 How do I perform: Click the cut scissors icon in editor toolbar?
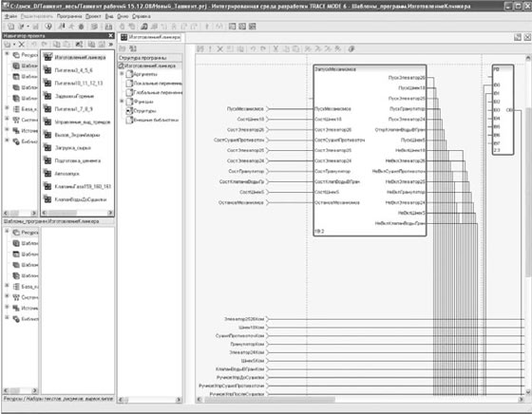click(275, 48)
